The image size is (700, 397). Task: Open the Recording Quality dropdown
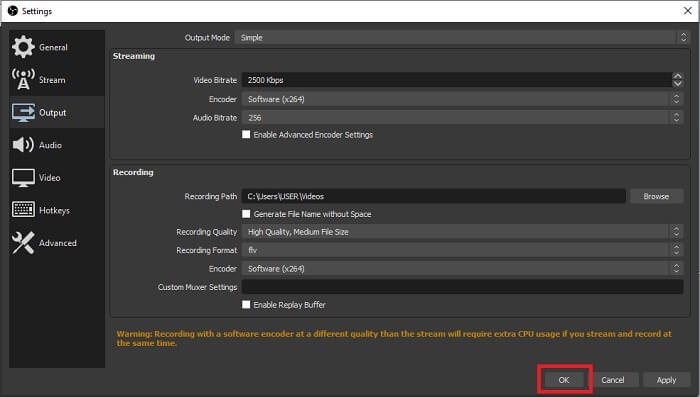point(462,232)
